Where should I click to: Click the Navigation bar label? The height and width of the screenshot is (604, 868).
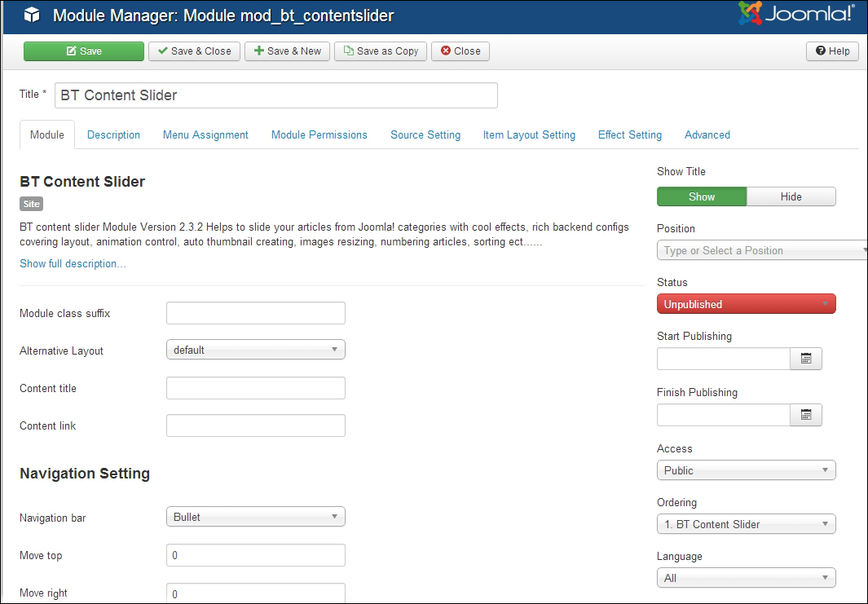tap(53, 518)
